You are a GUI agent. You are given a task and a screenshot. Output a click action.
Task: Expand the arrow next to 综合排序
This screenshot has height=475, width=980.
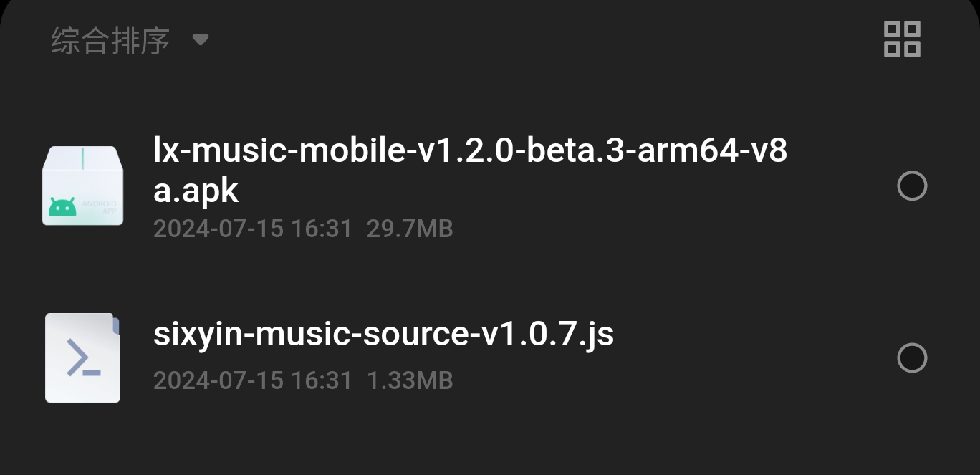(201, 39)
